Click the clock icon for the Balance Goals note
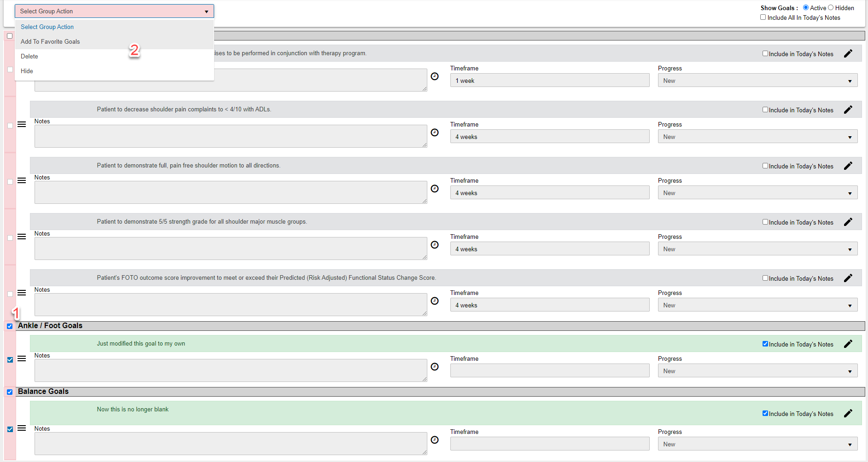 (435, 440)
